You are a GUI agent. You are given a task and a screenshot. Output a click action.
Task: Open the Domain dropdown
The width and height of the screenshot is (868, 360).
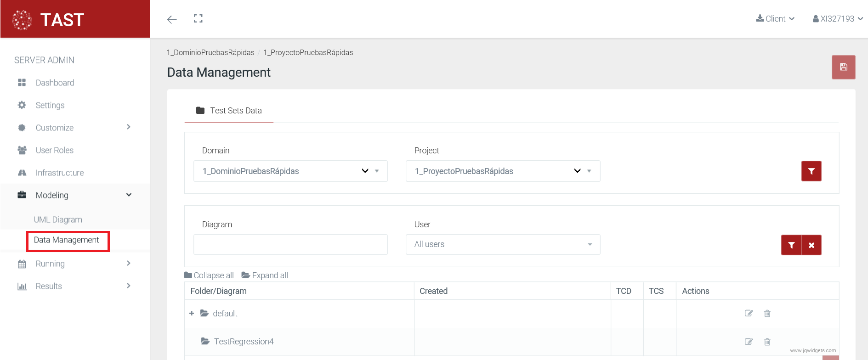point(290,171)
